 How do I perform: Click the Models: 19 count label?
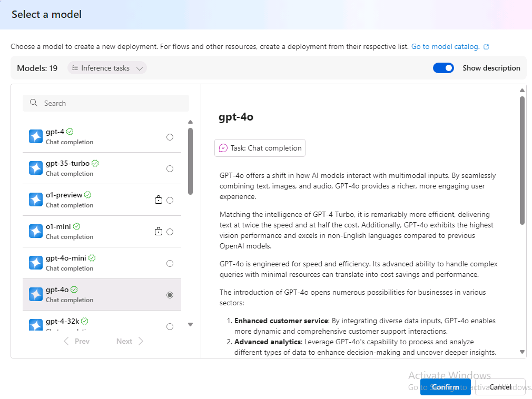[37, 68]
